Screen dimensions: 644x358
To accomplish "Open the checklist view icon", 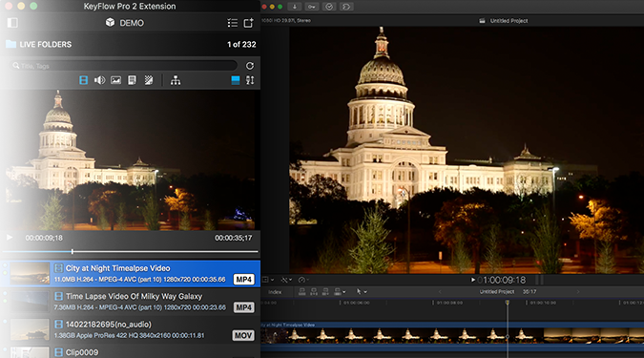I will [233, 23].
